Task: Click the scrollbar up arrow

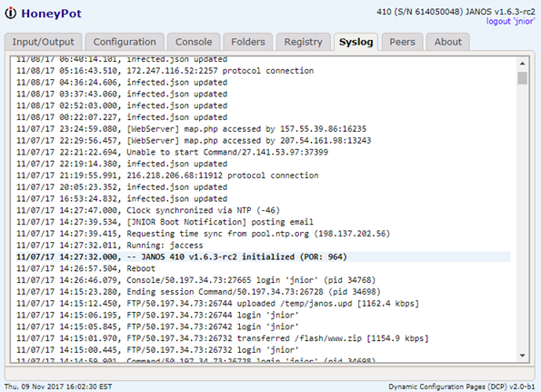Action: (x=523, y=64)
